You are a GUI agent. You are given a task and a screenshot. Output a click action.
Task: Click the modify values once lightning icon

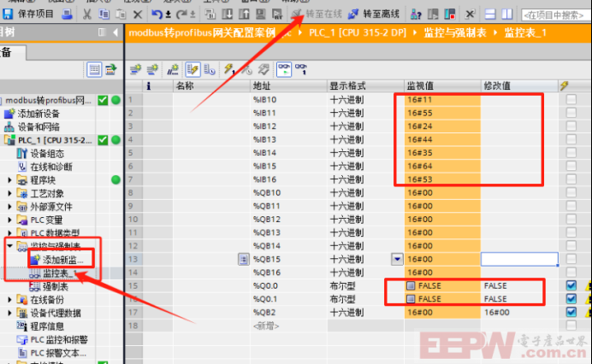pyautogui.click(x=229, y=69)
